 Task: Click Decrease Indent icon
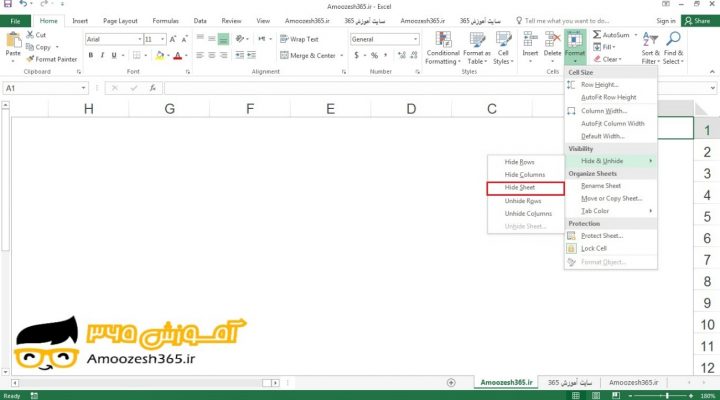[x=239, y=56]
